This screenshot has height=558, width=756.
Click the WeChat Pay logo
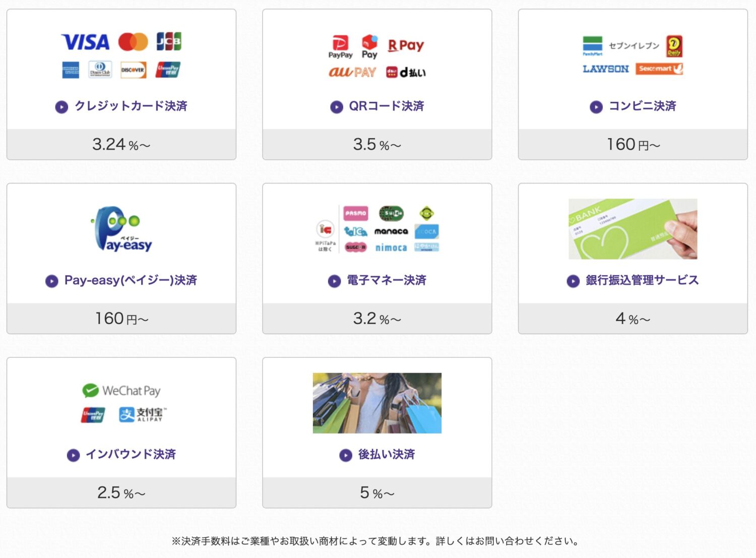coord(121,391)
